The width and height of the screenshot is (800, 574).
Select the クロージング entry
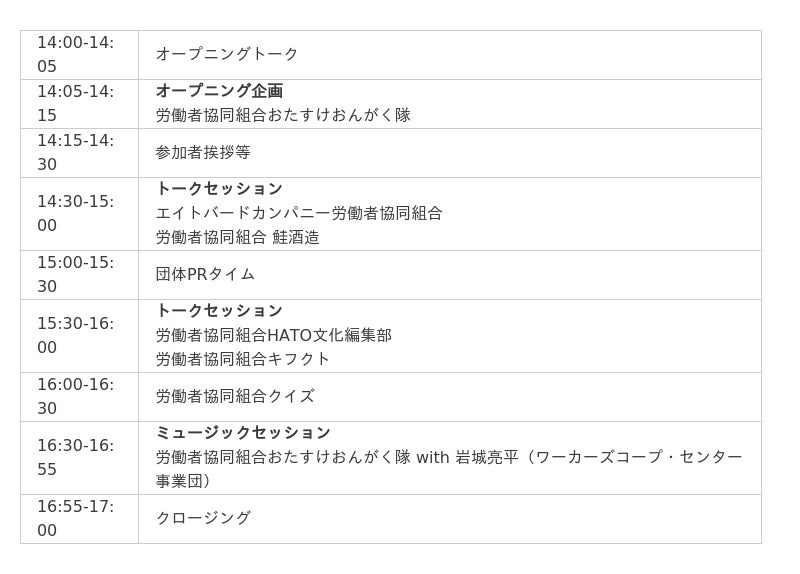[x=203, y=518]
